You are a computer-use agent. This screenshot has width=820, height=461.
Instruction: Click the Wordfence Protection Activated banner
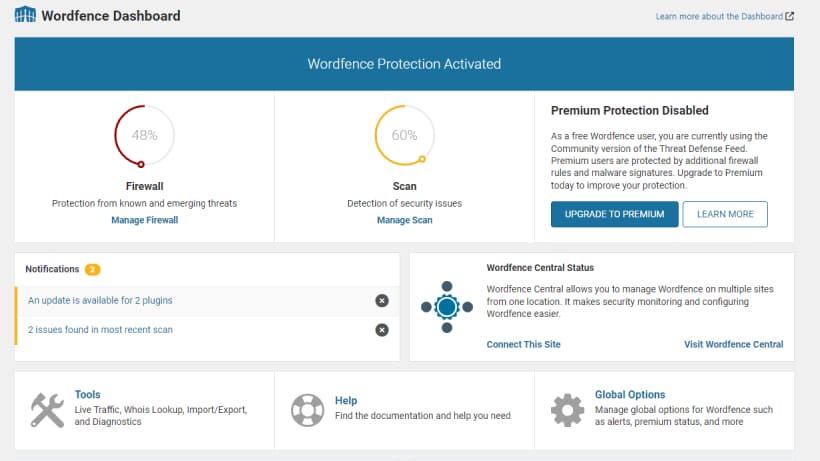[x=404, y=64]
